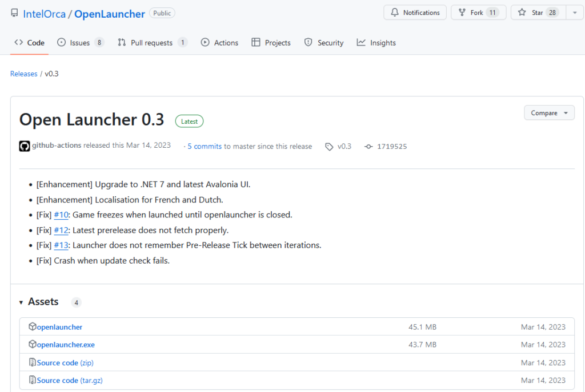
Task: Click the openlauncher.exe package icon
Action: pos(33,345)
